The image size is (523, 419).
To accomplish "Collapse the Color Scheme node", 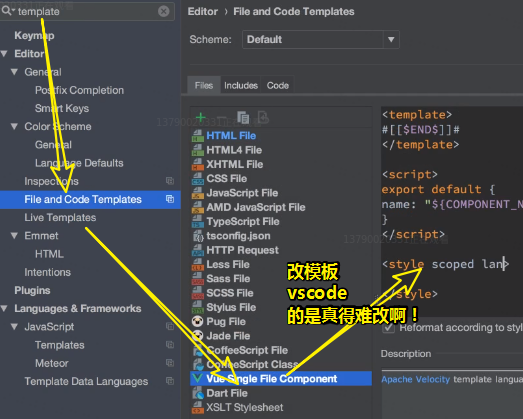I will (x=14, y=126).
